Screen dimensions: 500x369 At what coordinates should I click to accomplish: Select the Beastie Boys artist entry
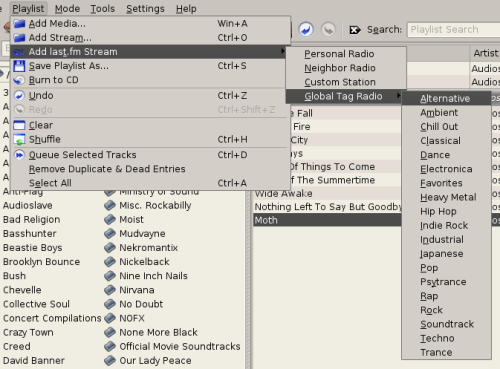(x=33, y=248)
